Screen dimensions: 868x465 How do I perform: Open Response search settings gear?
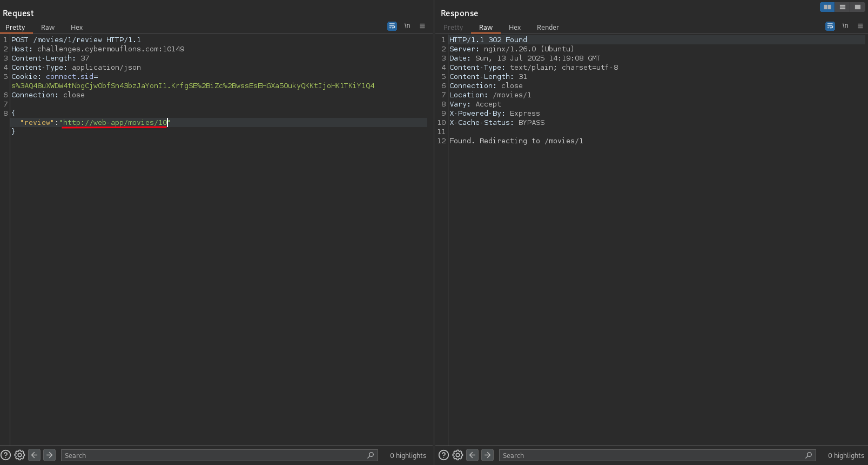pos(457,455)
